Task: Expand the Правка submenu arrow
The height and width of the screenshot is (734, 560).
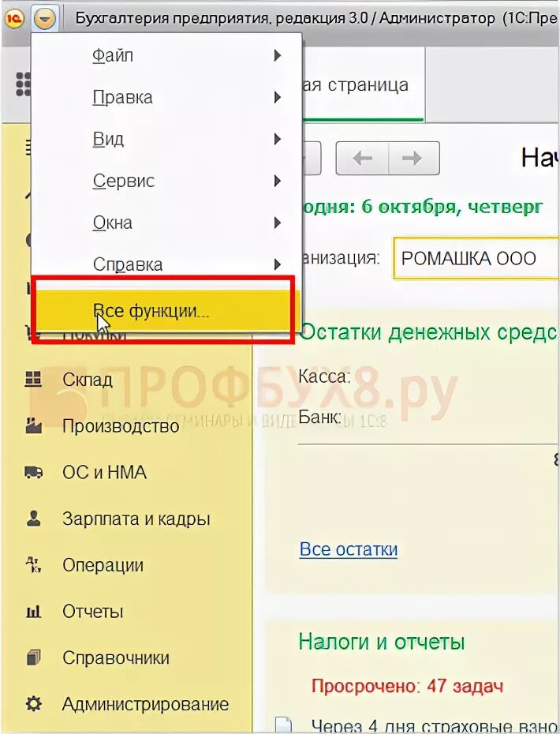Action: 278,97
